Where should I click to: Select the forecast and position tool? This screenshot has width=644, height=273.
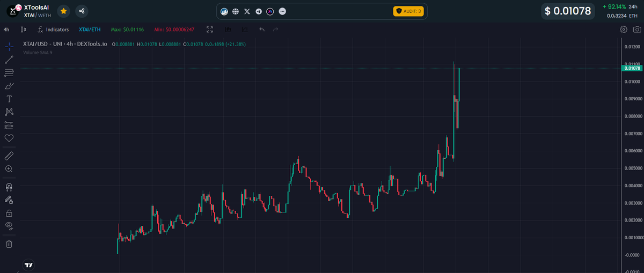click(9, 125)
